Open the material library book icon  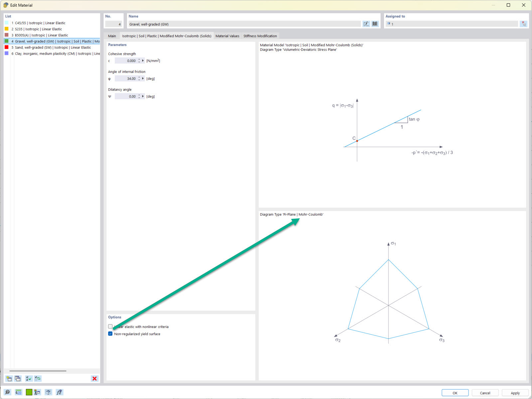click(x=375, y=24)
